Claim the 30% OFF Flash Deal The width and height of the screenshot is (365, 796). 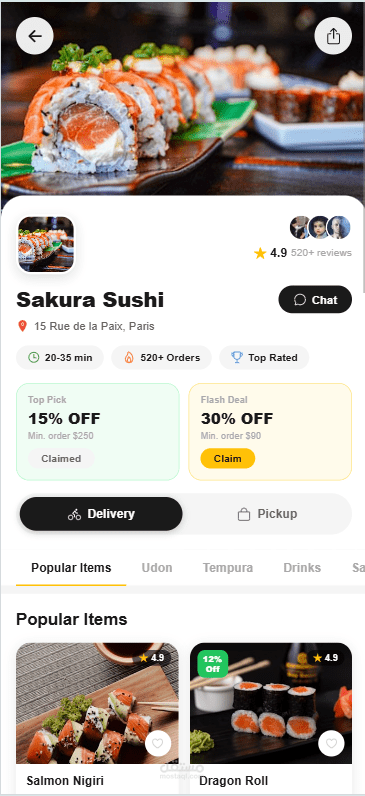click(x=227, y=458)
